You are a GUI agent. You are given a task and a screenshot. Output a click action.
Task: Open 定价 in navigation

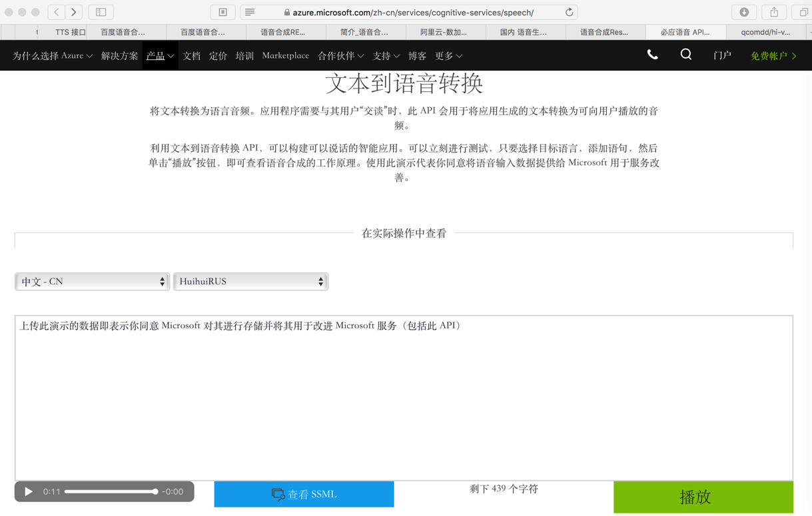(x=218, y=56)
